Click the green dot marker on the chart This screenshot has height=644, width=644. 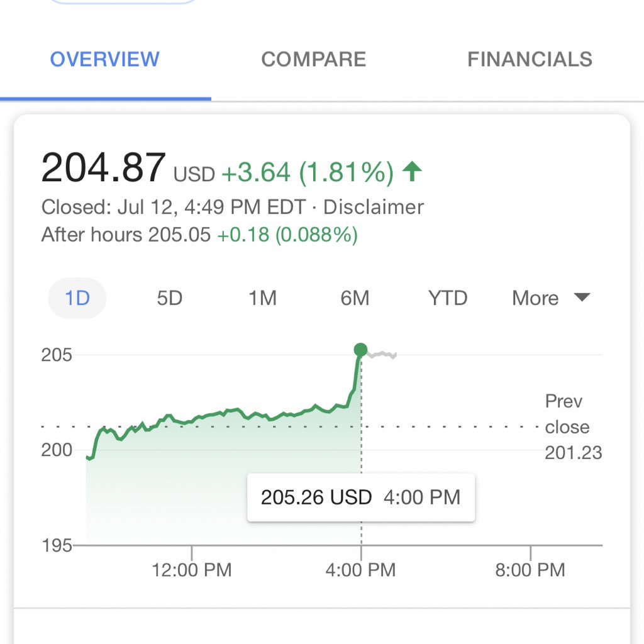tap(360, 350)
